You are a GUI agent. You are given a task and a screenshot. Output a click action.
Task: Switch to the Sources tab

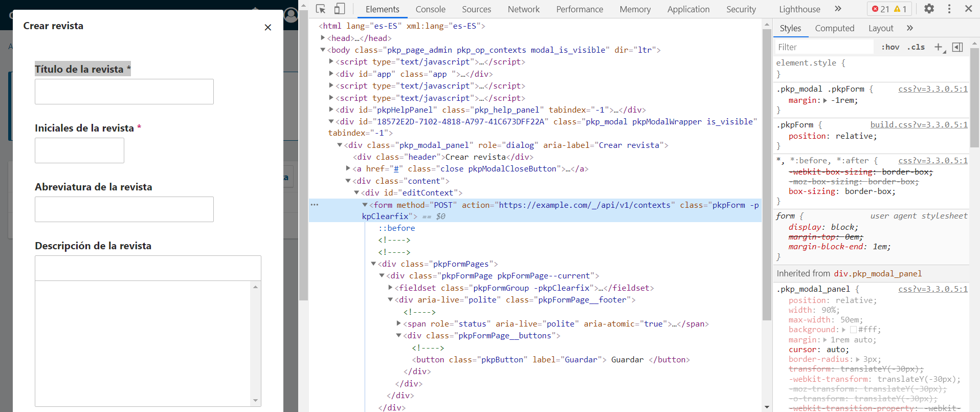pyautogui.click(x=476, y=9)
